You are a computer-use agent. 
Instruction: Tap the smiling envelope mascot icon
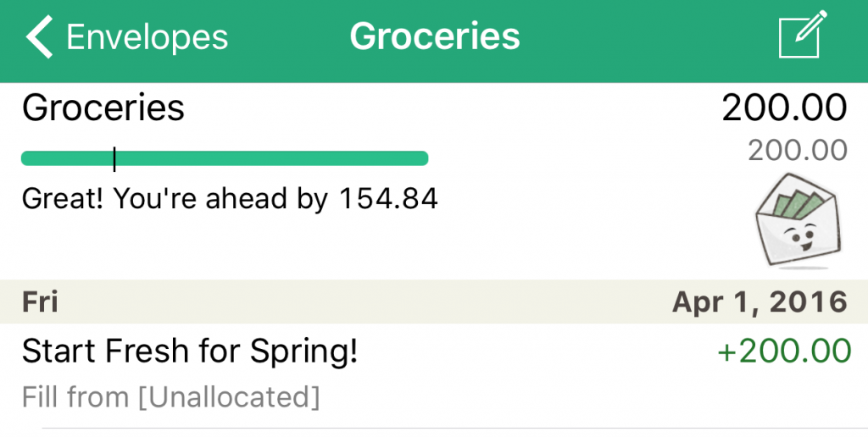pos(798,221)
